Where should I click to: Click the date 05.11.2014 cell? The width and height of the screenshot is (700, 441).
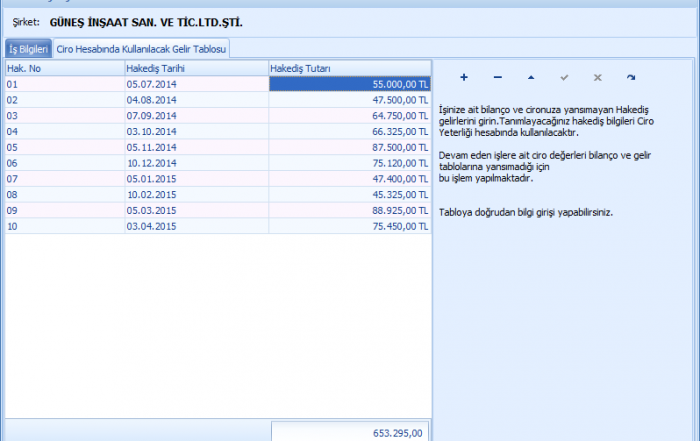(x=195, y=146)
